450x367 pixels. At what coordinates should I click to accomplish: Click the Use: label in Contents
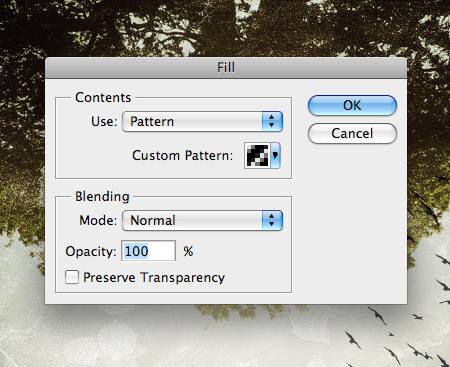click(104, 121)
